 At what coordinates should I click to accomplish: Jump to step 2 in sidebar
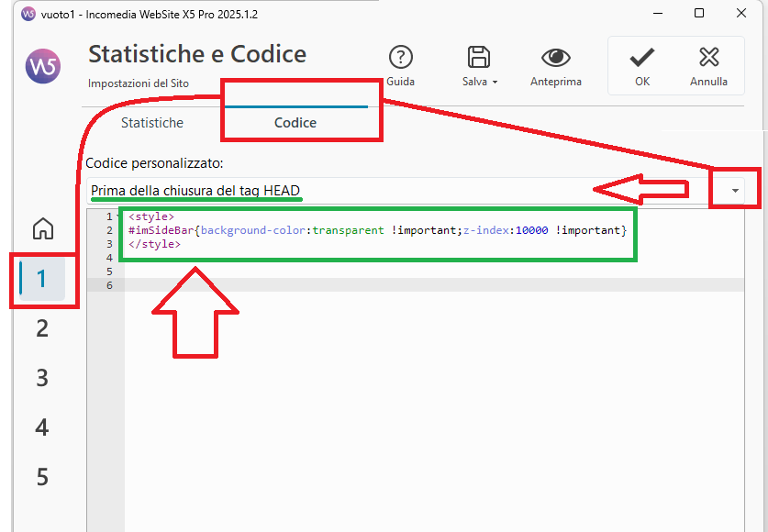pyautogui.click(x=42, y=328)
